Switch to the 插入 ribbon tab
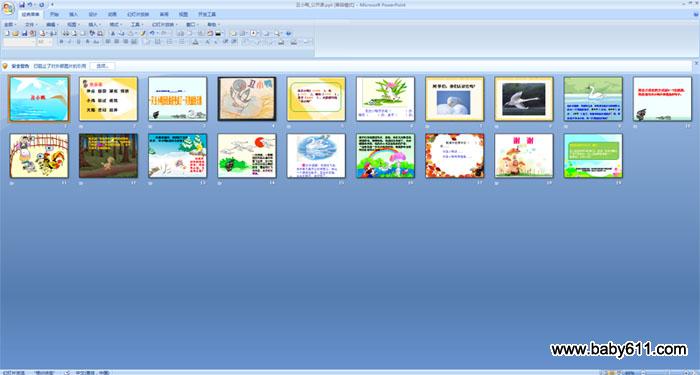700x375 pixels. pos(73,14)
